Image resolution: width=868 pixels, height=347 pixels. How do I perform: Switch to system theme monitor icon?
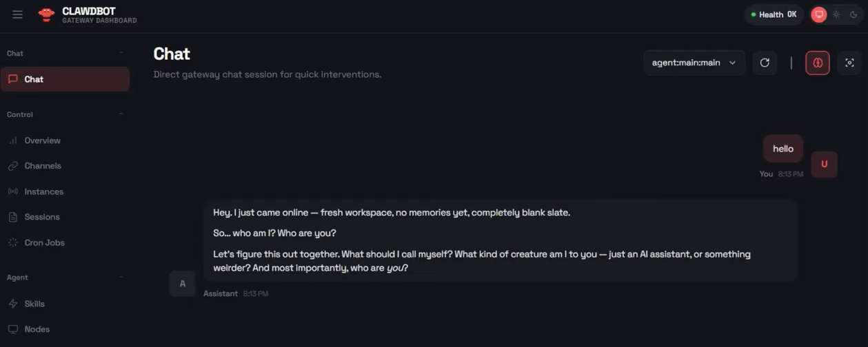[818, 14]
